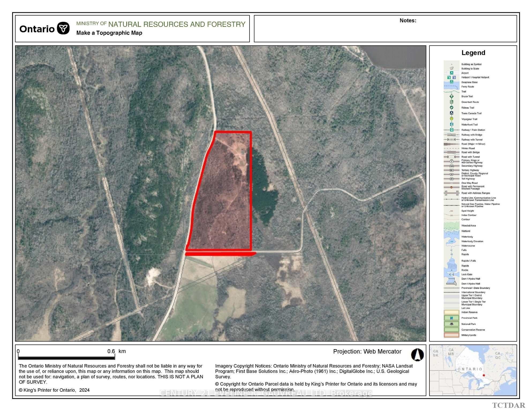The width and height of the screenshot is (532, 411).
Task: Click the Airport symbol in the legend
Action: (x=451, y=73)
